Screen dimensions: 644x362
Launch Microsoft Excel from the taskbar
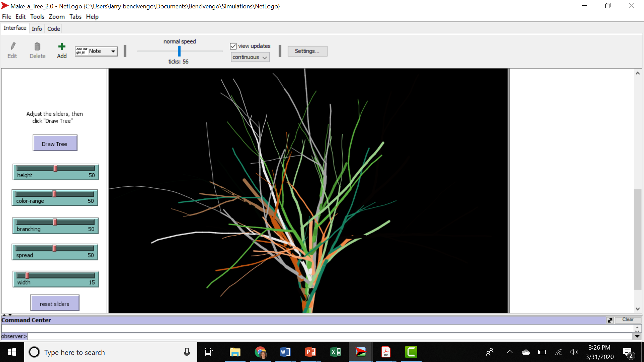pyautogui.click(x=335, y=352)
